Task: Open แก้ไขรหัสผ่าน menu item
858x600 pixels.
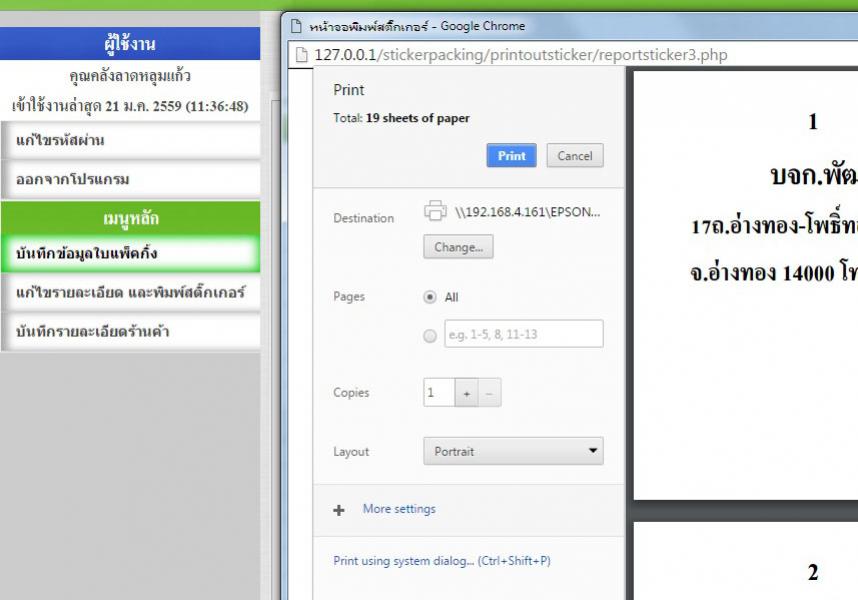Action: point(131,140)
